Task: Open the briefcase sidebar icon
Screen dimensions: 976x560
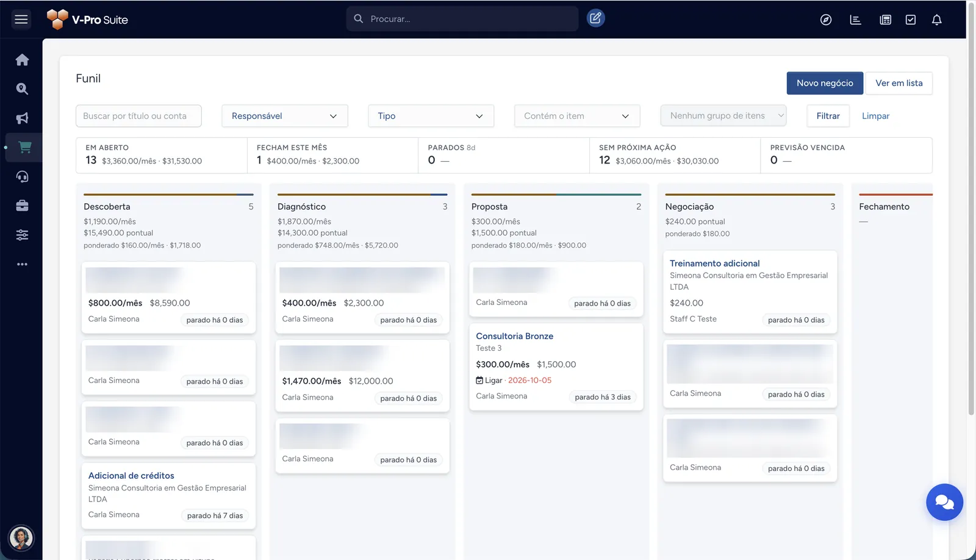Action: (x=23, y=206)
